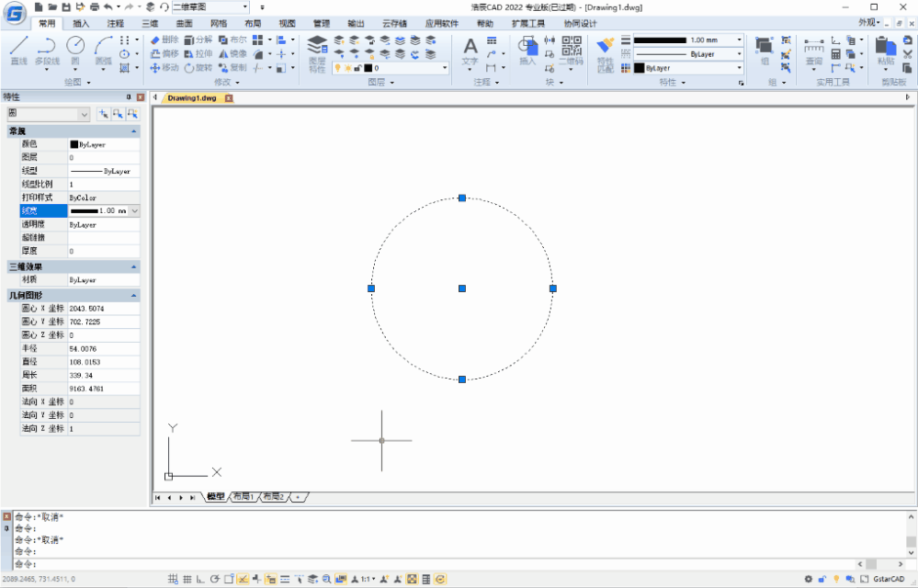
Task: Toggle lineweight display in status bar
Action: click(285, 579)
